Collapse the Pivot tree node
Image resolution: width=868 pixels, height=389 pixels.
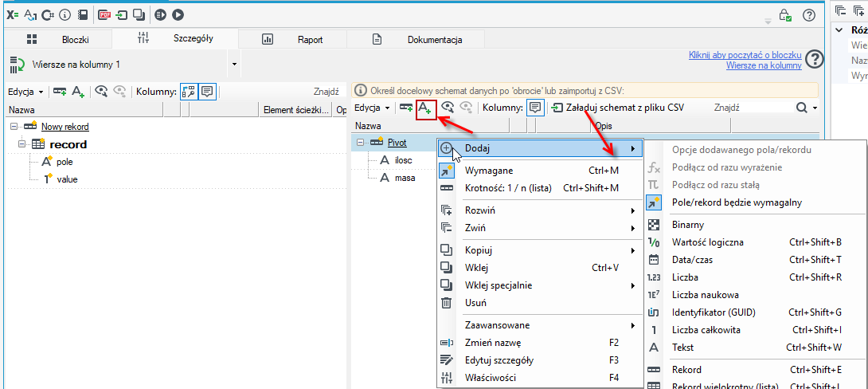(361, 143)
